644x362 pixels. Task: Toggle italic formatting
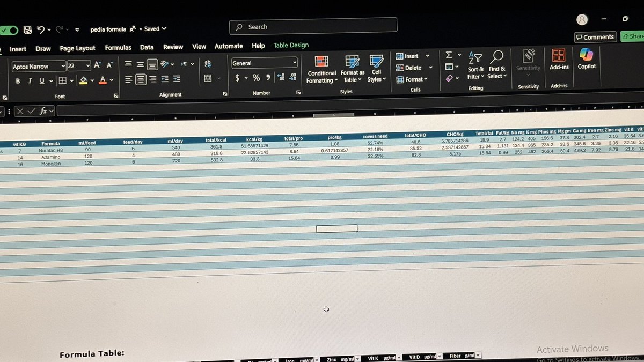pyautogui.click(x=30, y=81)
